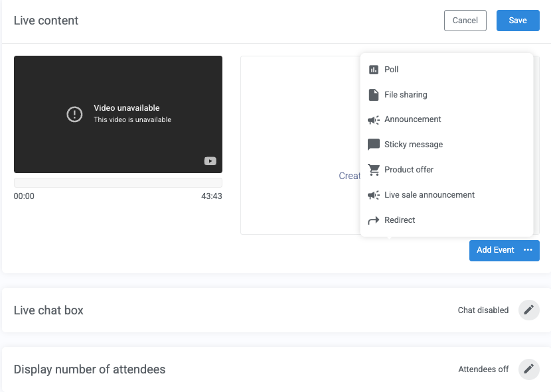This screenshot has height=392, width=551.
Task: Save the live content changes
Action: (x=517, y=21)
